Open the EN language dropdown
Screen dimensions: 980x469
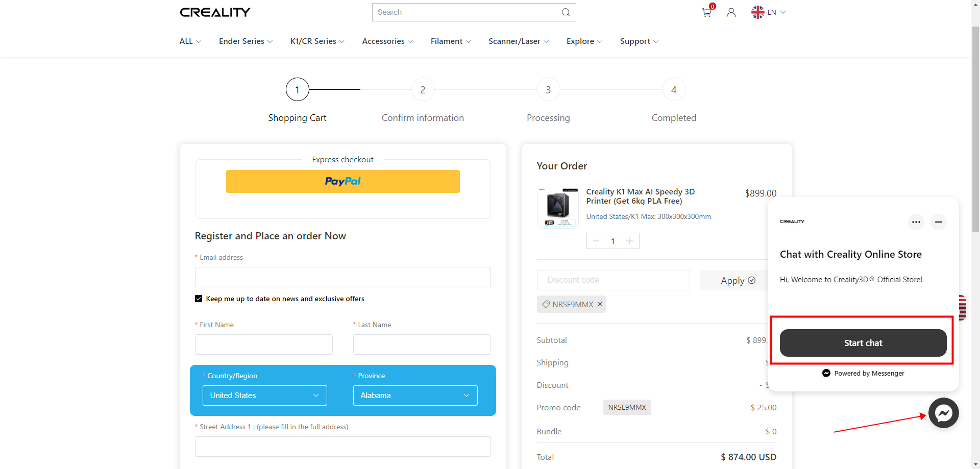coord(777,12)
